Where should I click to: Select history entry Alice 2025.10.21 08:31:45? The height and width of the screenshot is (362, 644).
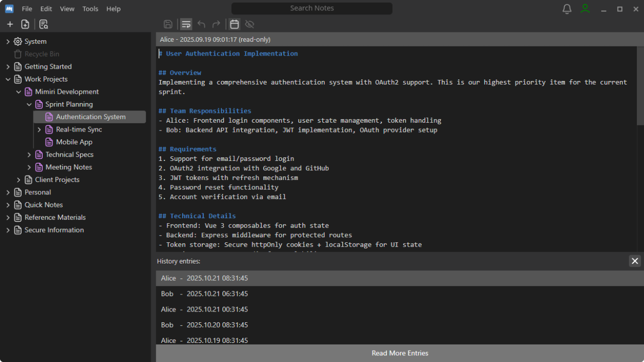400,278
